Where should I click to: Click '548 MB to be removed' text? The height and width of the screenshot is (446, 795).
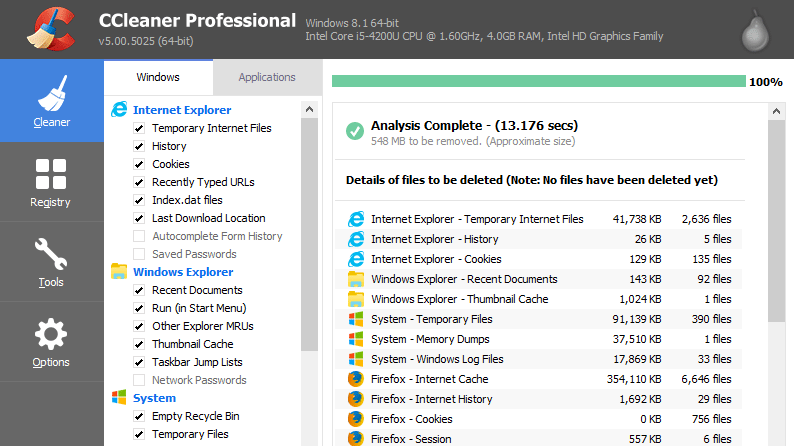(425, 141)
